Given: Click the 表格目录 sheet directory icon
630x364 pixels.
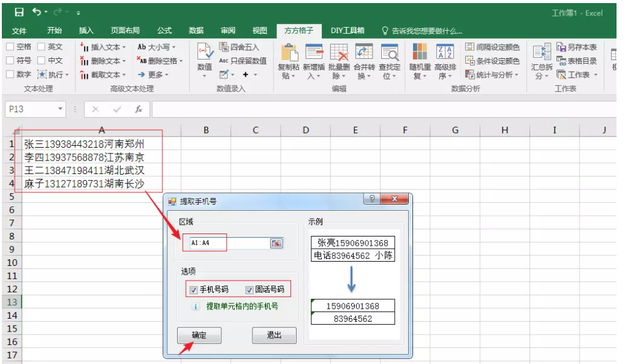Looking at the screenshot, I should click(x=561, y=61).
